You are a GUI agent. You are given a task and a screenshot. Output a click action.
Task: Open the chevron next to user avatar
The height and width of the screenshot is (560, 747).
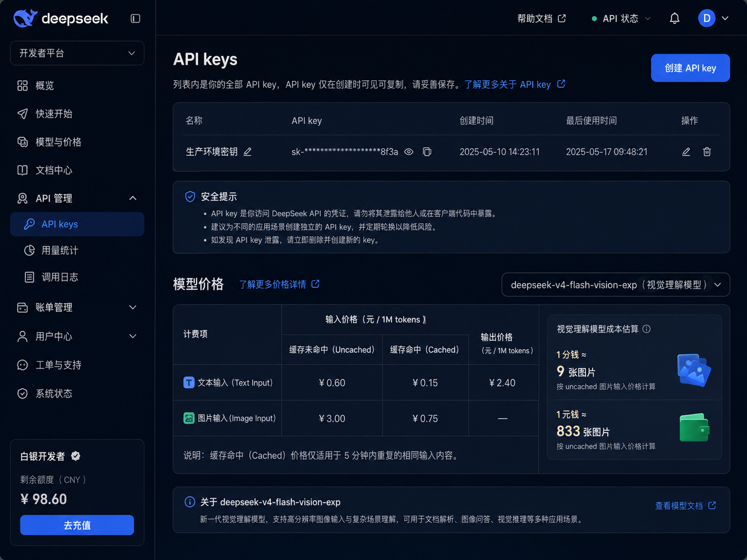(725, 18)
